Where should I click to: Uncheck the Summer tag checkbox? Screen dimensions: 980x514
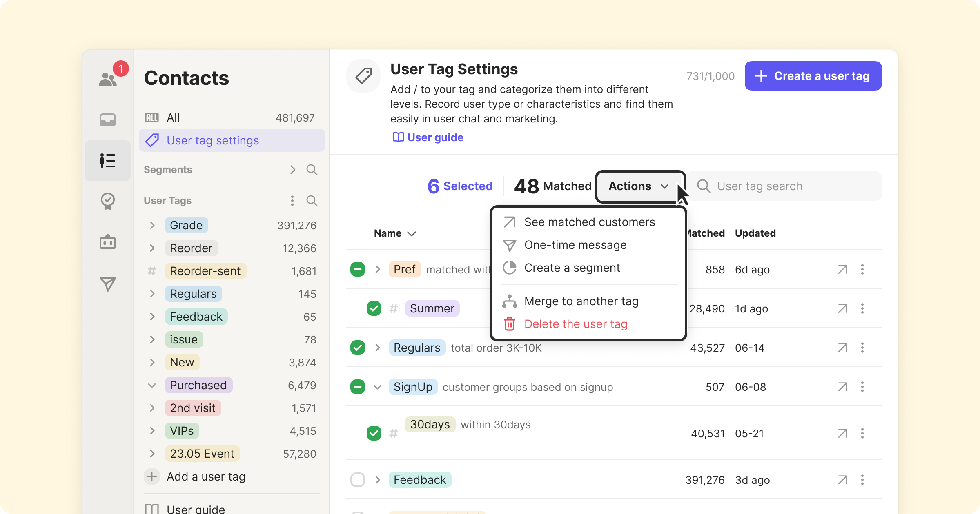[374, 308]
